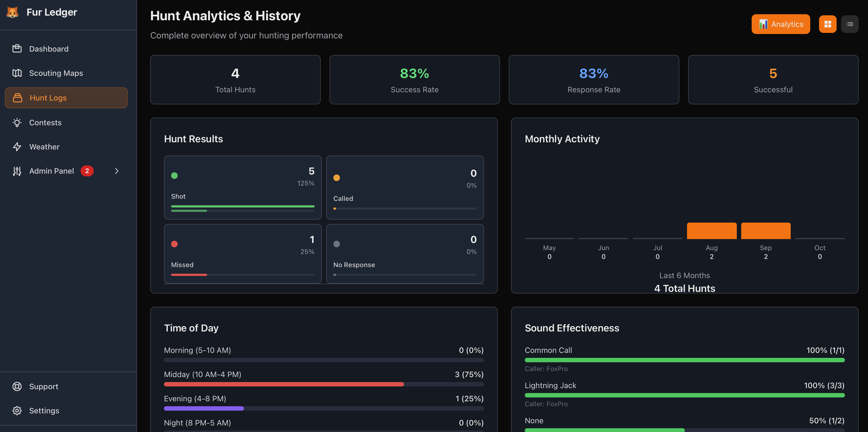
Task: Toggle the Analytics view button
Action: (x=780, y=24)
